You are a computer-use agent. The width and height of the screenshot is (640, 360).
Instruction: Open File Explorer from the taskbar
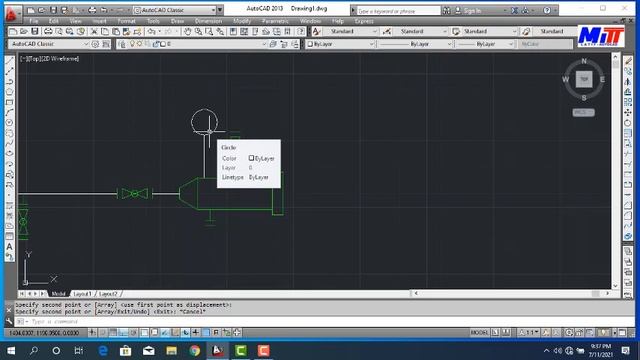tap(171, 351)
